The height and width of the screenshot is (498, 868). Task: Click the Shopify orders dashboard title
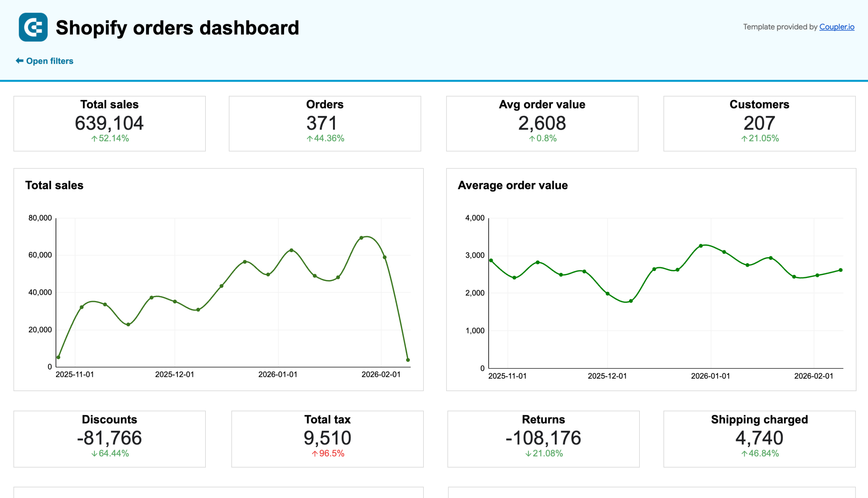[177, 28]
